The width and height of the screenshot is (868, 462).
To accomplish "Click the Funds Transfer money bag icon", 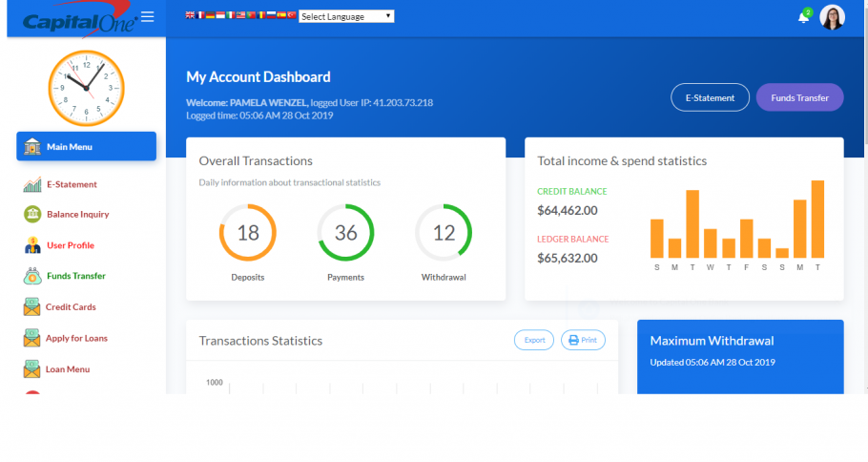I will [x=32, y=276].
